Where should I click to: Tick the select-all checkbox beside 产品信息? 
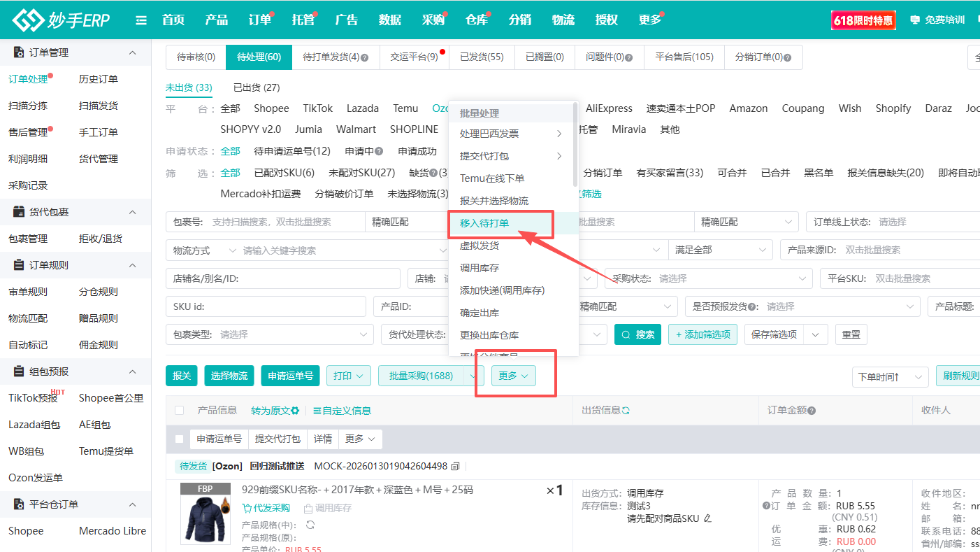tap(180, 411)
